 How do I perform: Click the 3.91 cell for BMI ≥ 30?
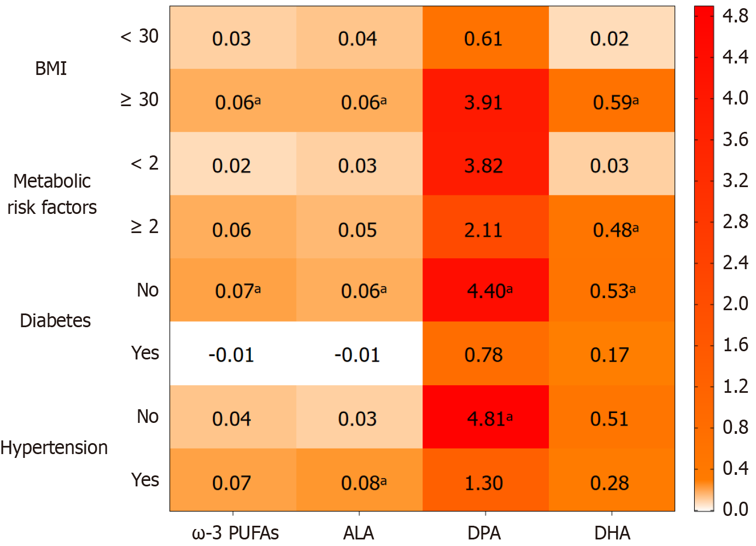(485, 100)
